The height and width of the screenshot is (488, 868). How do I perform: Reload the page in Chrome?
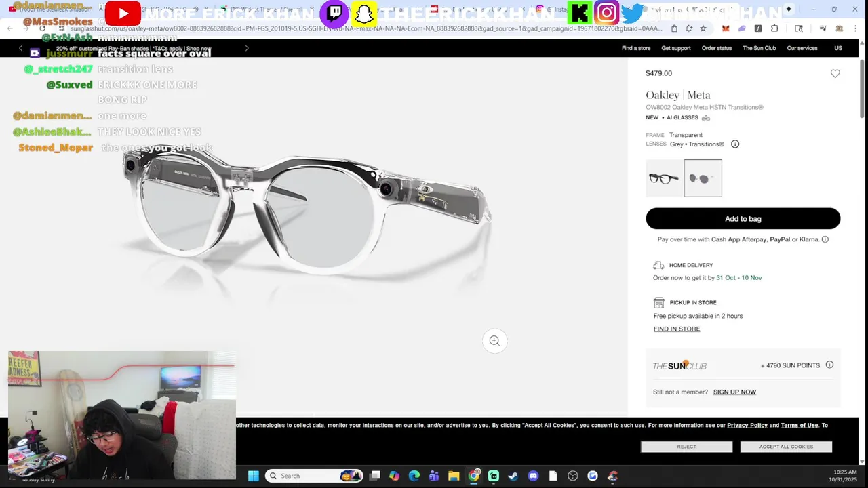click(42, 28)
